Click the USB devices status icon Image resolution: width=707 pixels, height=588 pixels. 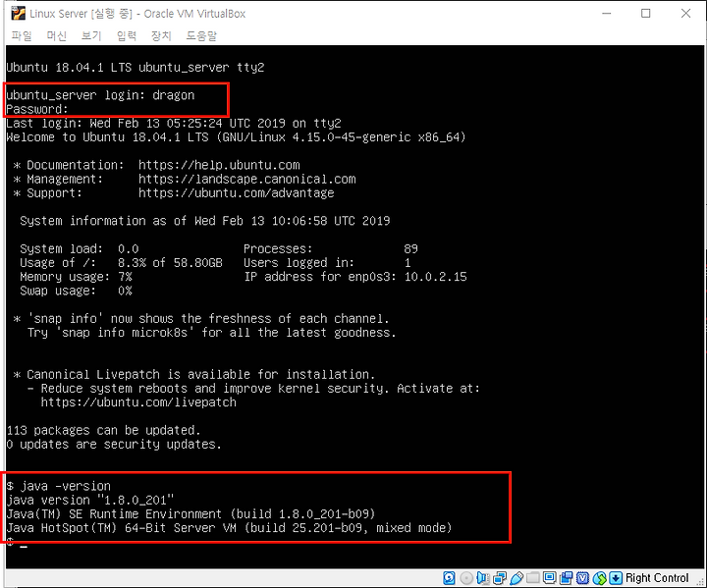tap(517, 578)
